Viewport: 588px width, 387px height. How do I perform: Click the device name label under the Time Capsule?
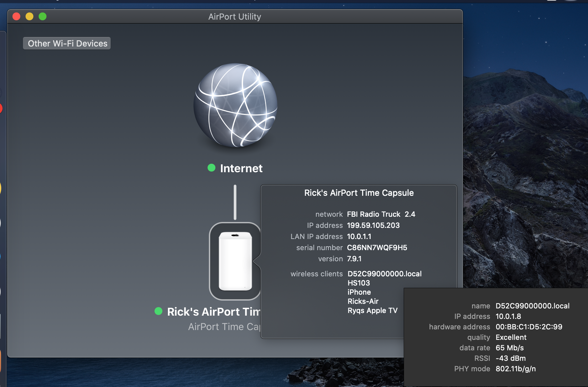click(x=213, y=312)
